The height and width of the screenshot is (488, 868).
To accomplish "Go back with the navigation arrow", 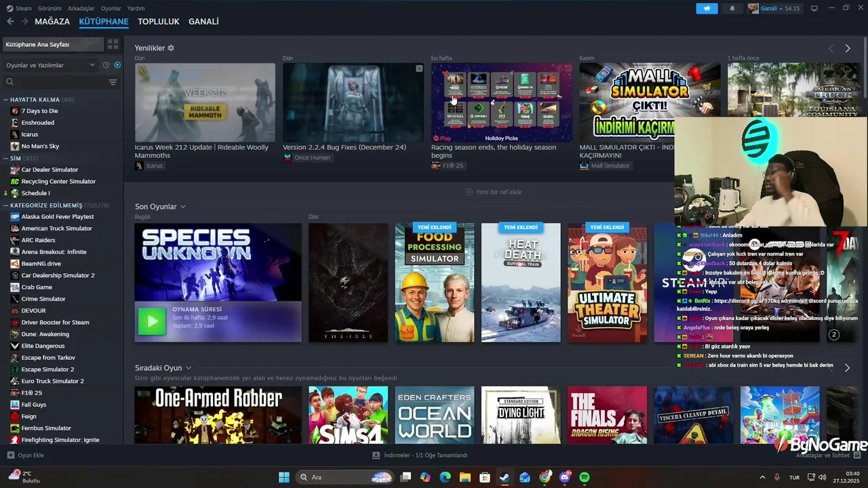I will [10, 22].
